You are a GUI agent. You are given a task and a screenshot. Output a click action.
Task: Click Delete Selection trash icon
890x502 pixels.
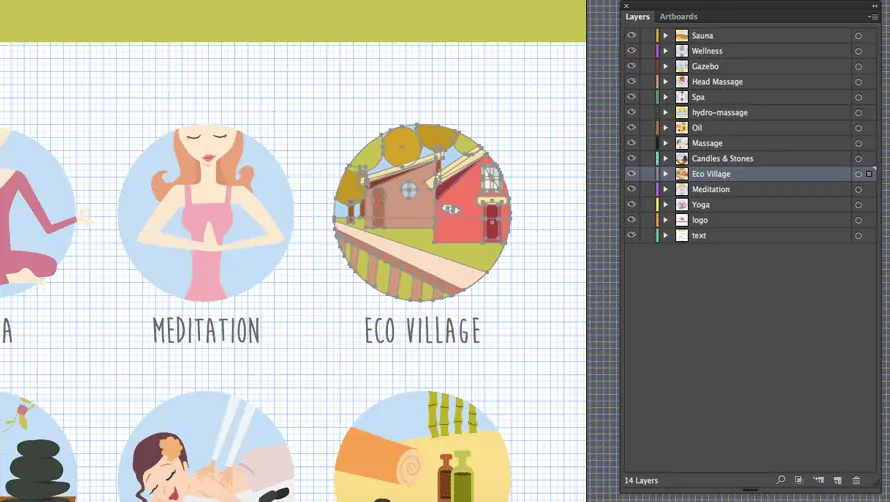856,480
